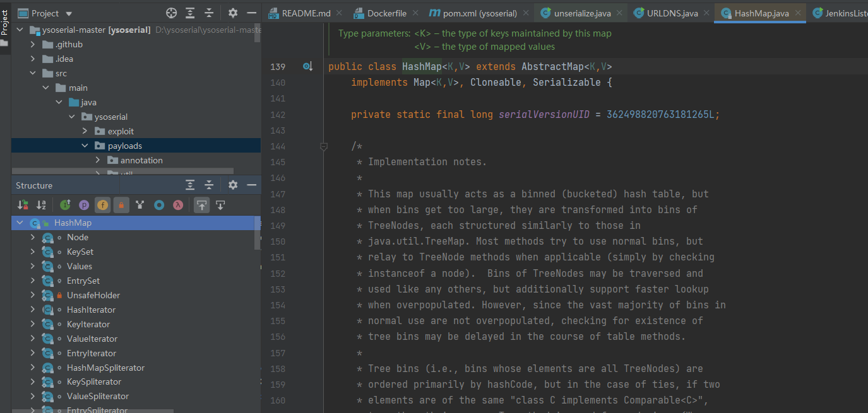Toggle Show Properties in Structure
This screenshot has height=413, width=868.
tap(83, 204)
